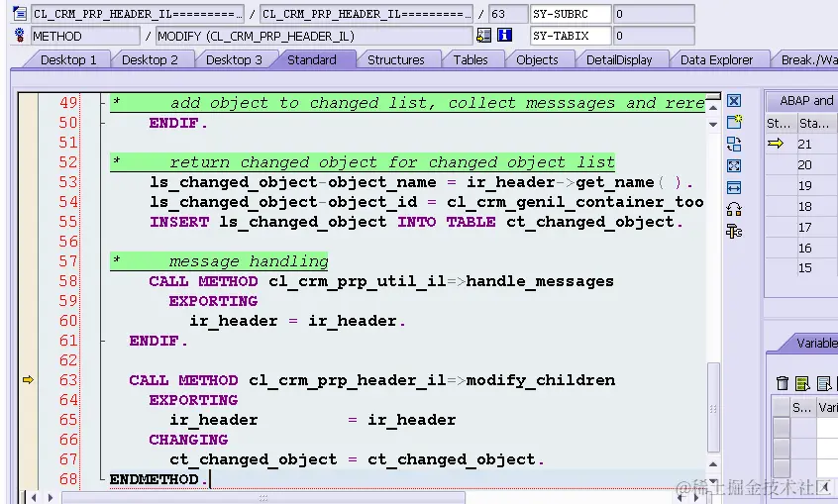
Task: Click the Close Tool icon beside the editor
Action: [x=734, y=100]
